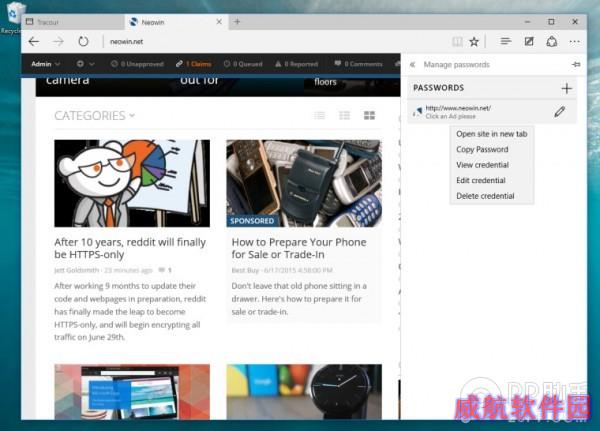Image resolution: width=600 pixels, height=431 pixels.
Task: Open 1 Claims in admin bar
Action: tap(194, 64)
